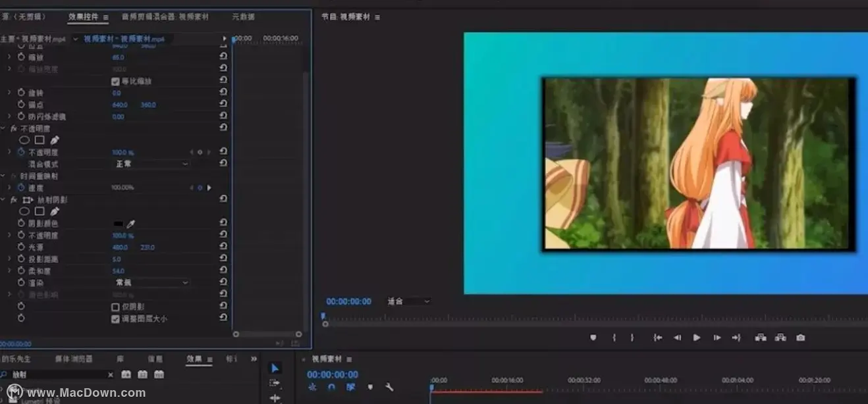Open the 效果控件 tab

pyautogui.click(x=84, y=16)
